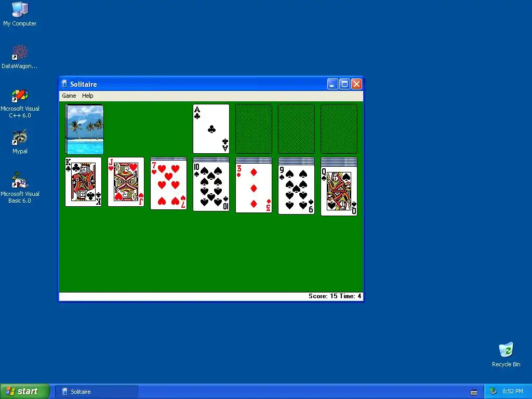
Task: Select the My Computer desktop icon
Action: click(20, 14)
